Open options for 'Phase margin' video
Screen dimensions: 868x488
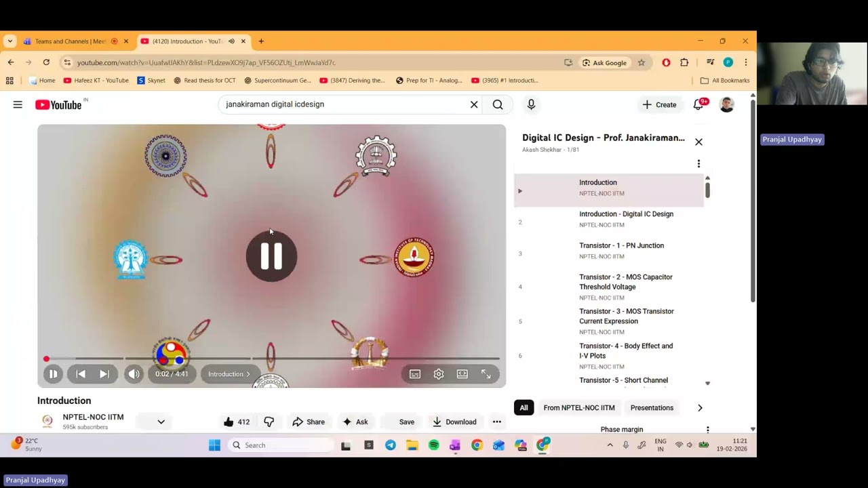pos(707,429)
